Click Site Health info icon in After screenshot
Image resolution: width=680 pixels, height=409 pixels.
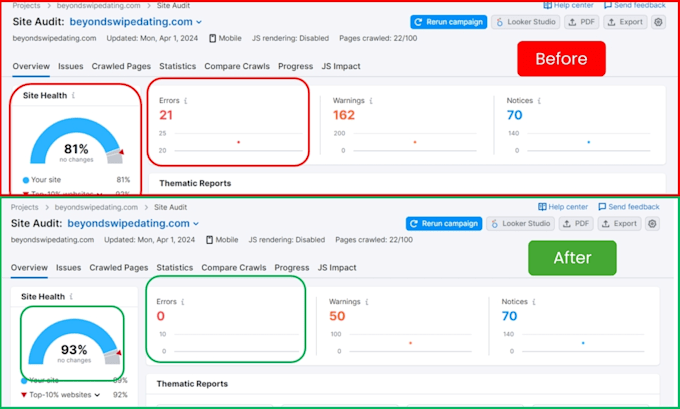pyautogui.click(x=71, y=297)
